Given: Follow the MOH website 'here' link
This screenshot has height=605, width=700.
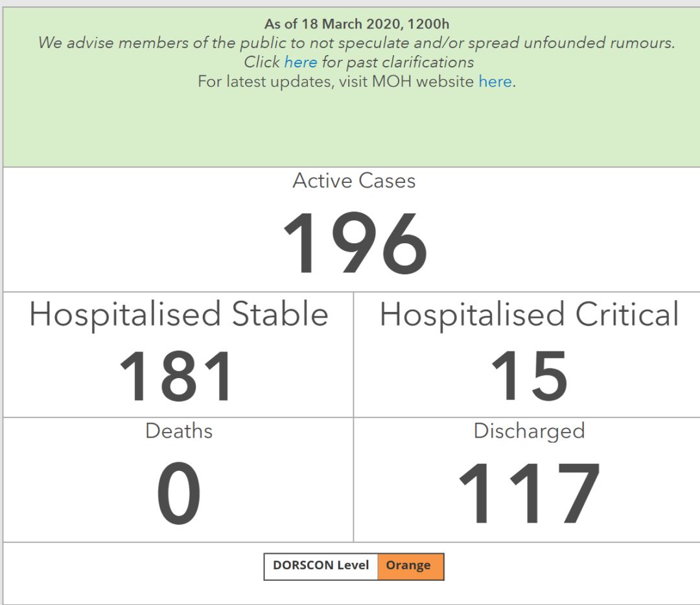Looking at the screenshot, I should [495, 82].
